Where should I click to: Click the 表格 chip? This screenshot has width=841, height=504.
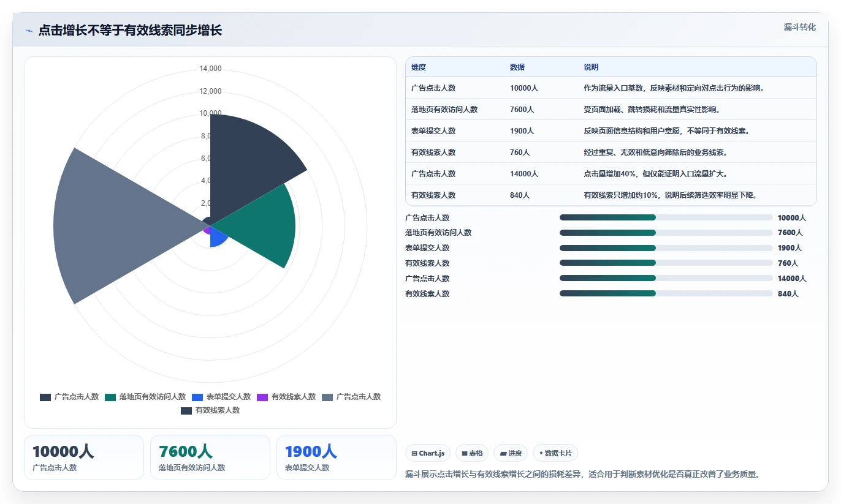(472, 453)
